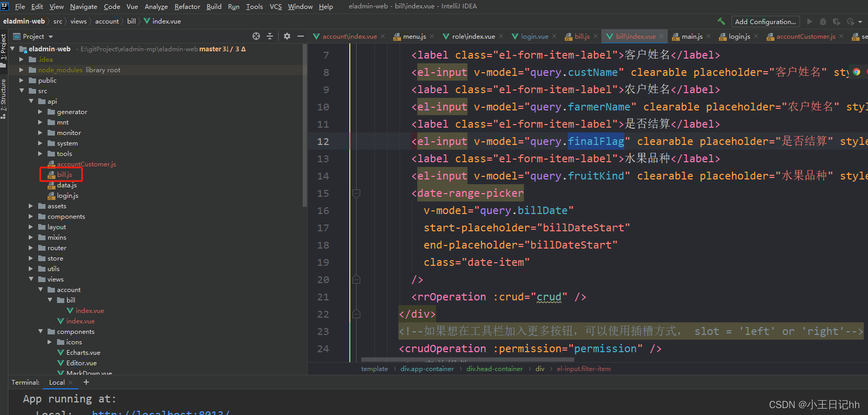The width and height of the screenshot is (868, 415).
Task: Close the account\index.vue editor tab
Action: (383, 36)
